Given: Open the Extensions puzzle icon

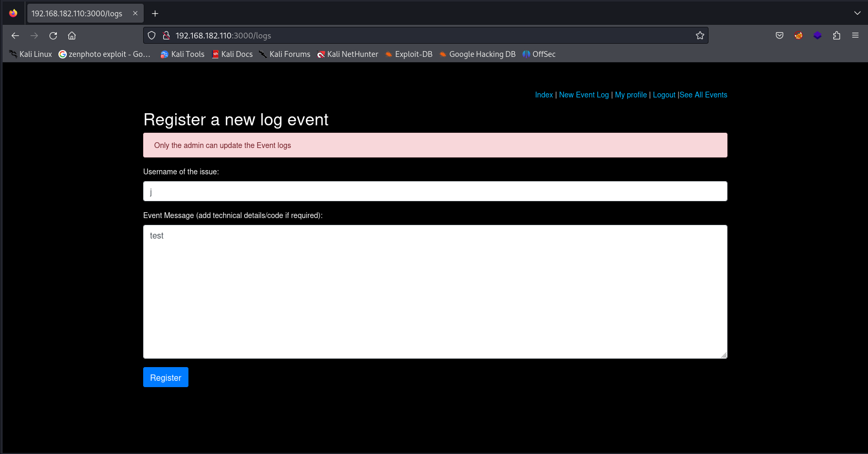Looking at the screenshot, I should tap(836, 36).
